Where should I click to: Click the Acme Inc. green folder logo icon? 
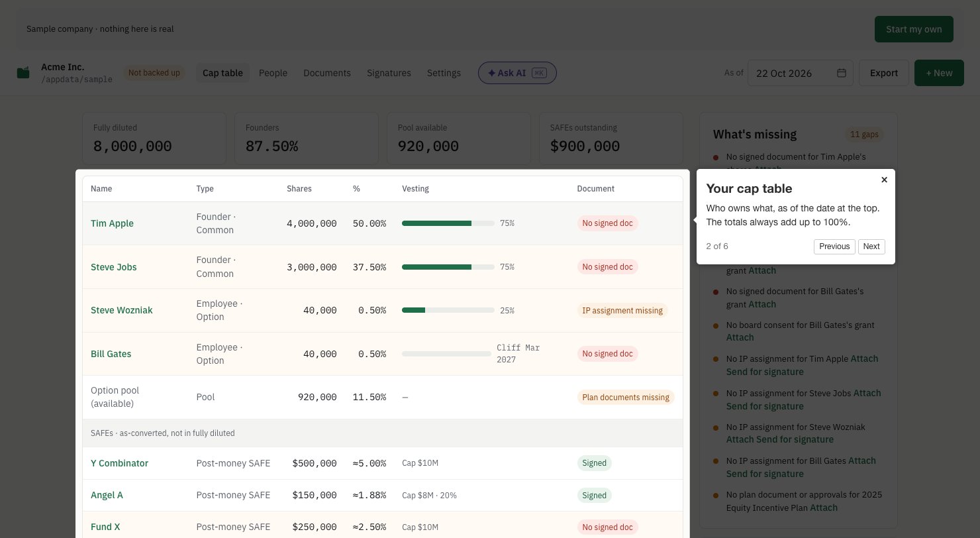[24, 73]
